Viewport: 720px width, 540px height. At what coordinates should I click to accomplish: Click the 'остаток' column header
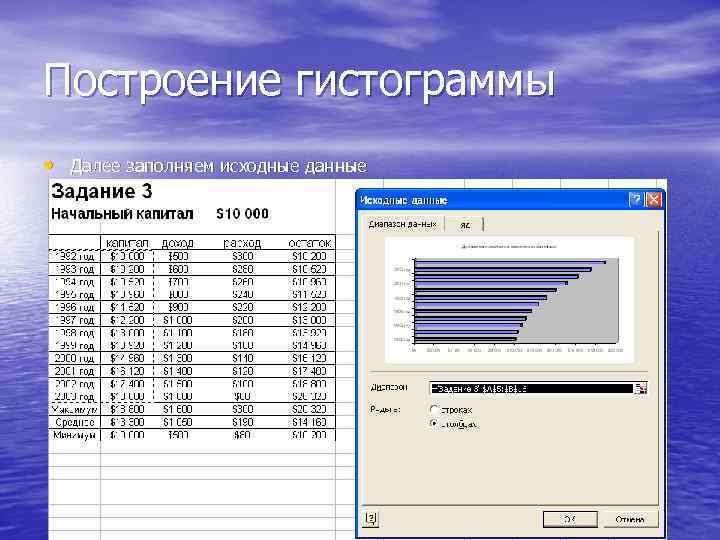[309, 243]
